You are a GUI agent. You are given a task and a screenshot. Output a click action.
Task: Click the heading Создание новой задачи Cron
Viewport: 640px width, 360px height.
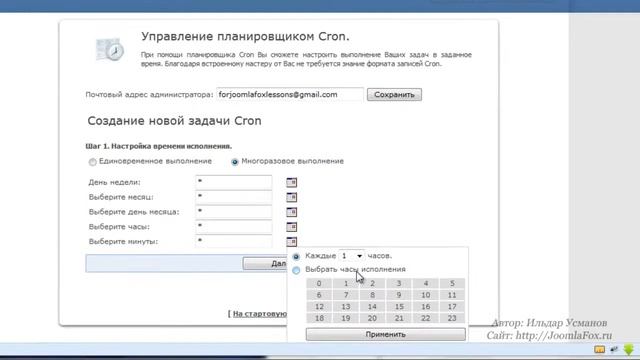click(x=174, y=121)
